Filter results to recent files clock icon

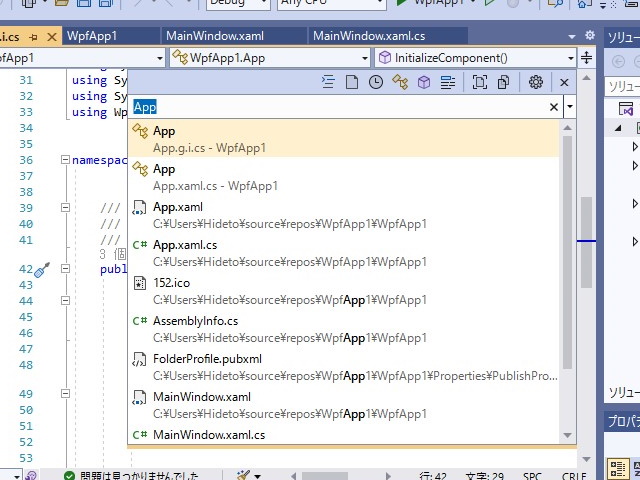(376, 82)
